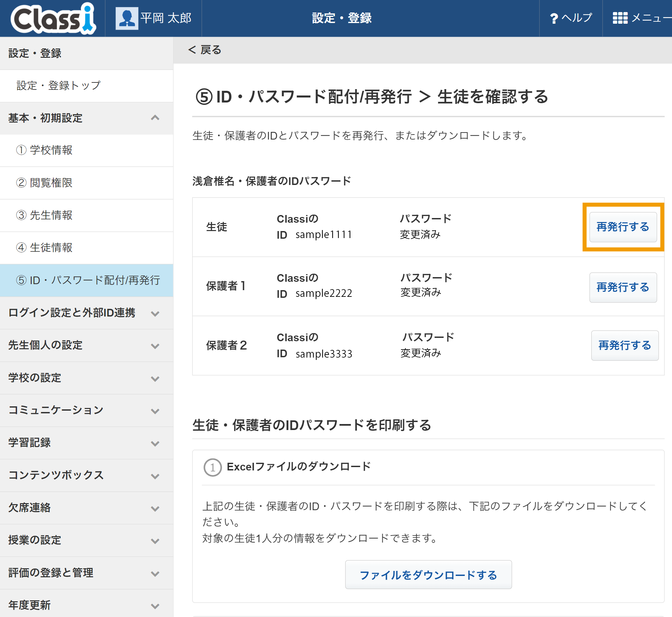Click the ID text sample3333

coord(324,354)
